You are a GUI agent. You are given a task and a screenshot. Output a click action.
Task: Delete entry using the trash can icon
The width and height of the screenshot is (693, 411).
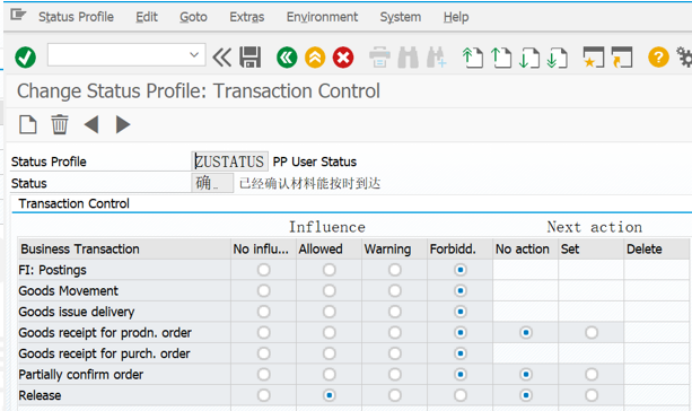point(60,124)
